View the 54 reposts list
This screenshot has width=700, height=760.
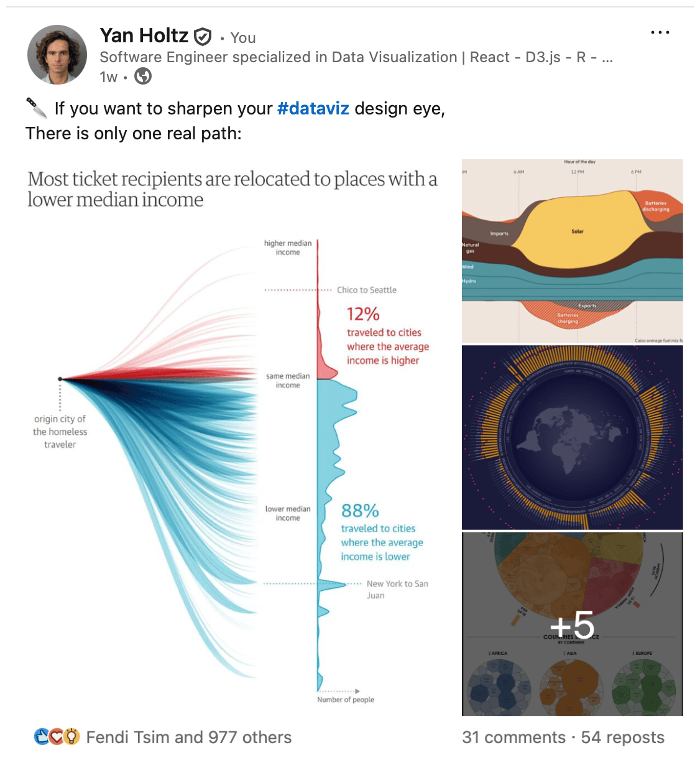pos(622,738)
